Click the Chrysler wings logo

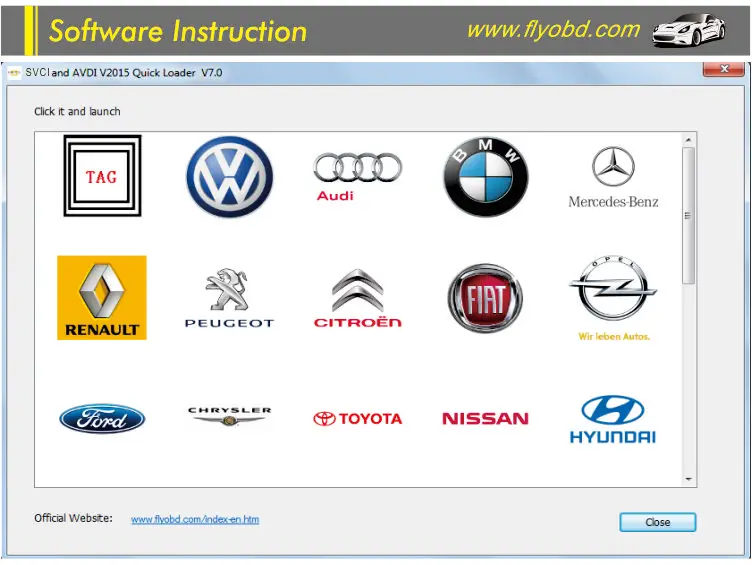(x=229, y=416)
